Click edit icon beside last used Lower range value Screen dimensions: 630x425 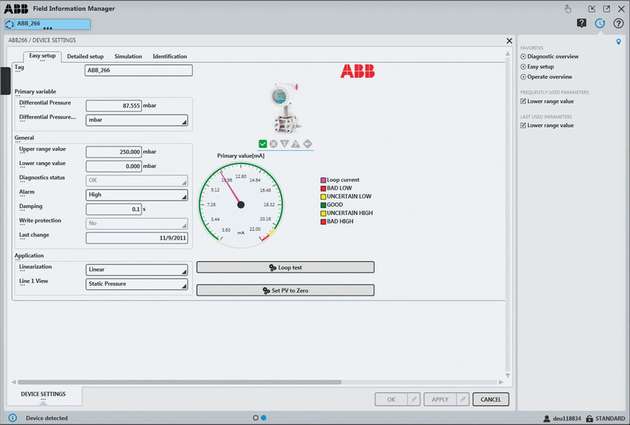pos(523,125)
